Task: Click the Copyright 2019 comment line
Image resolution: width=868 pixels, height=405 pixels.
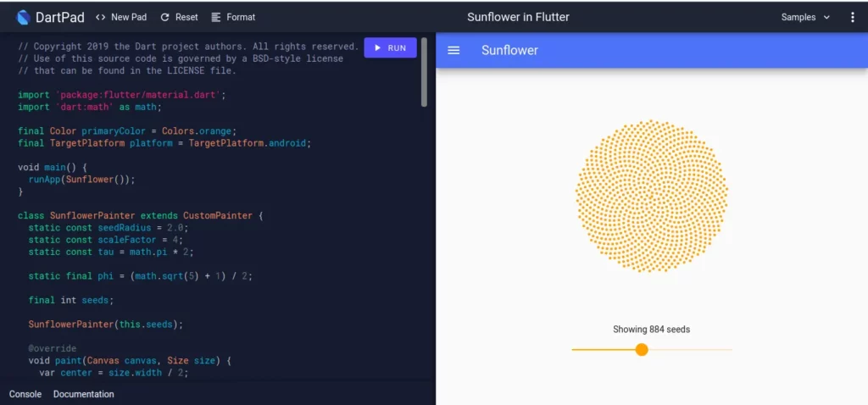Action: [188, 47]
